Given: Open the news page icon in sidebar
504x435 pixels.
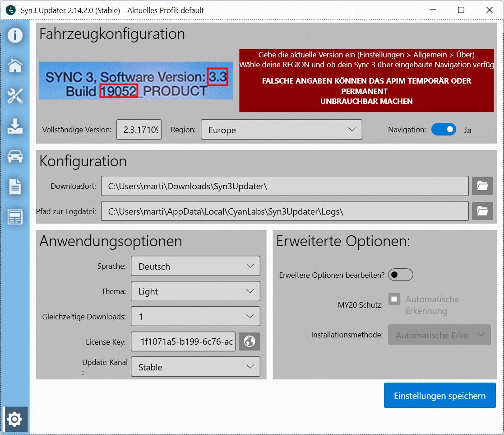Looking at the screenshot, I should click(15, 217).
